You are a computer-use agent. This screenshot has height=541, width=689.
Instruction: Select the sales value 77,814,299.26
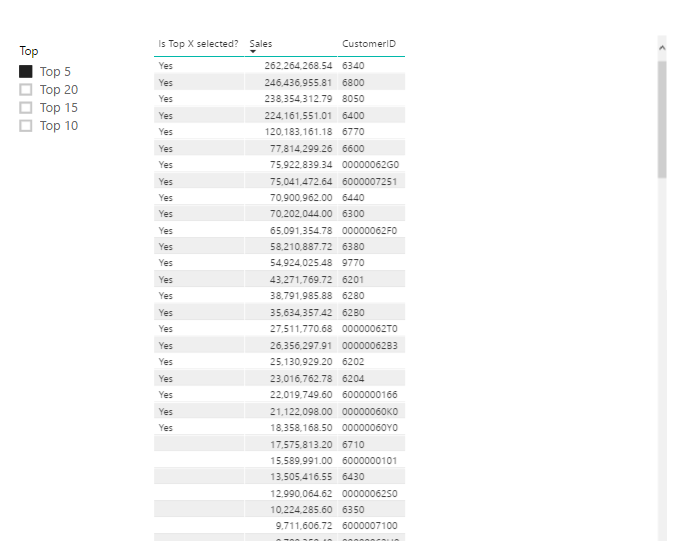(x=301, y=149)
